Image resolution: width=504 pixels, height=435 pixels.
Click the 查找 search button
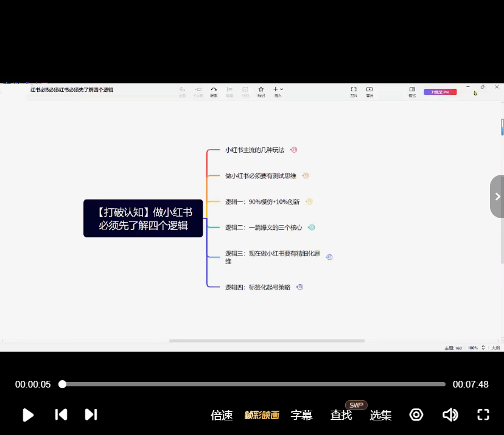(341, 416)
